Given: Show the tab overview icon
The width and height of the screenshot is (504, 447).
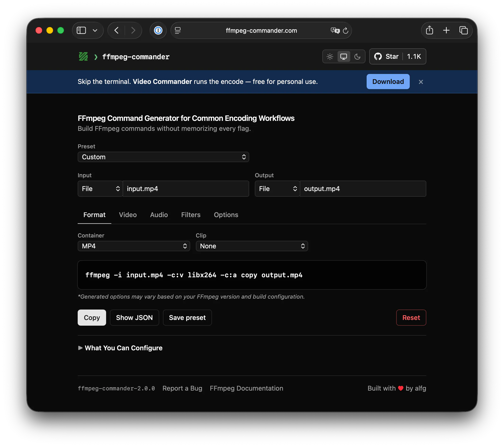Looking at the screenshot, I should 463,30.
